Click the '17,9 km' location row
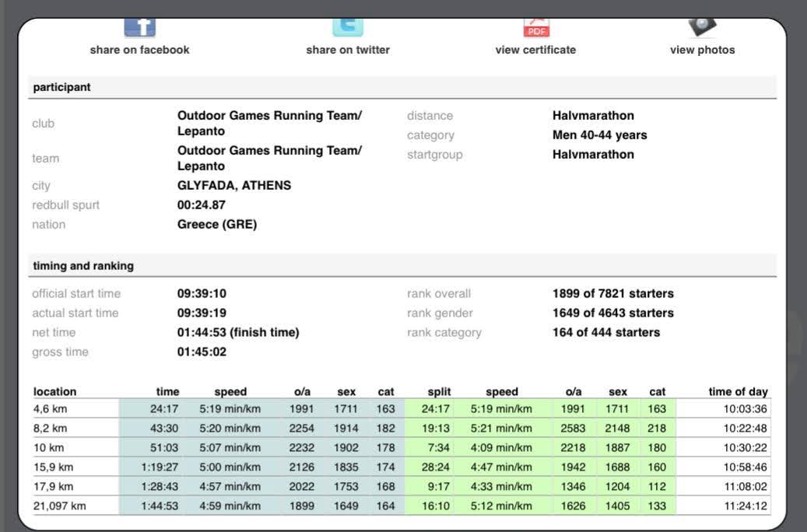The image size is (807, 532). [54, 486]
